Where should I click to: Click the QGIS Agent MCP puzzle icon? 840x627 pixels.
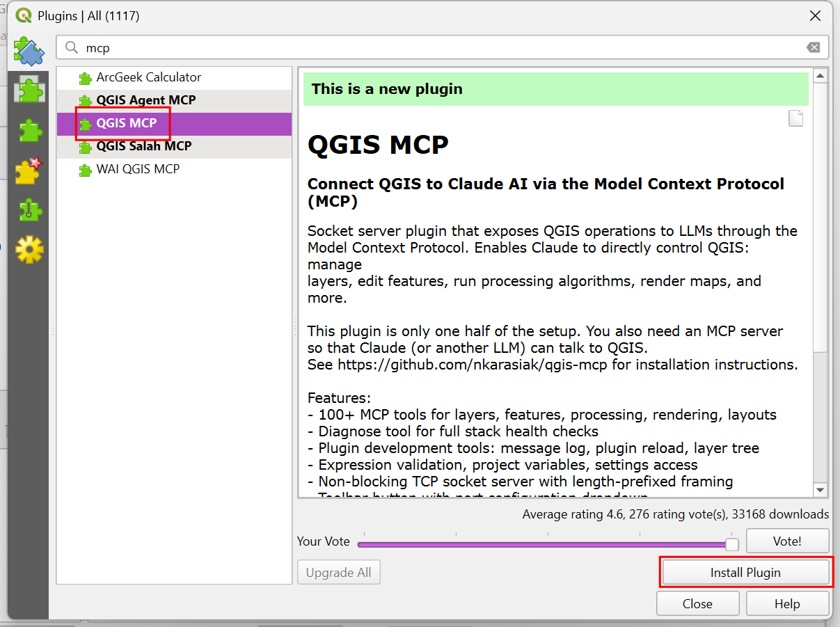click(x=85, y=101)
